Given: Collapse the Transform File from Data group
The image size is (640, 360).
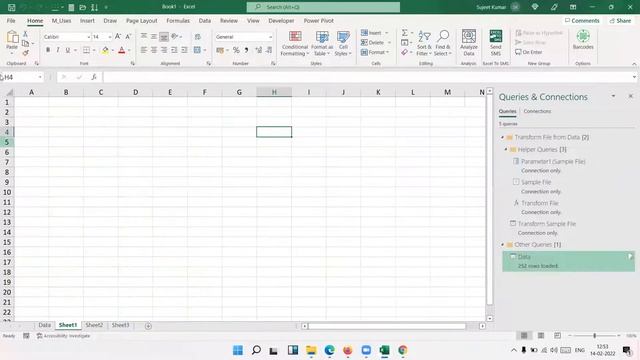Looking at the screenshot, I should tap(503, 137).
